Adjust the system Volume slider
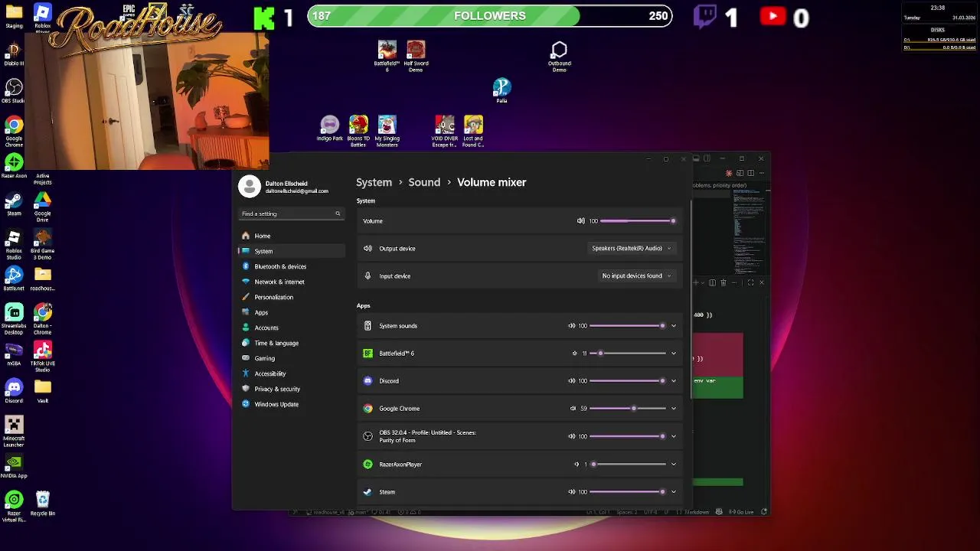 (x=637, y=221)
